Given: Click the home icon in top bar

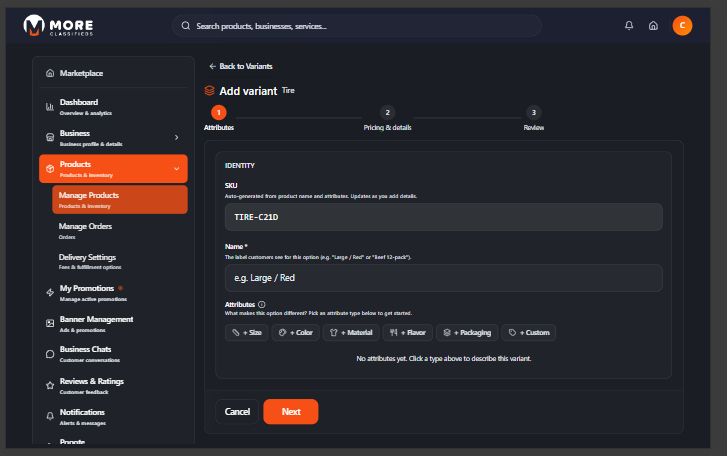Looking at the screenshot, I should pyautogui.click(x=653, y=26).
